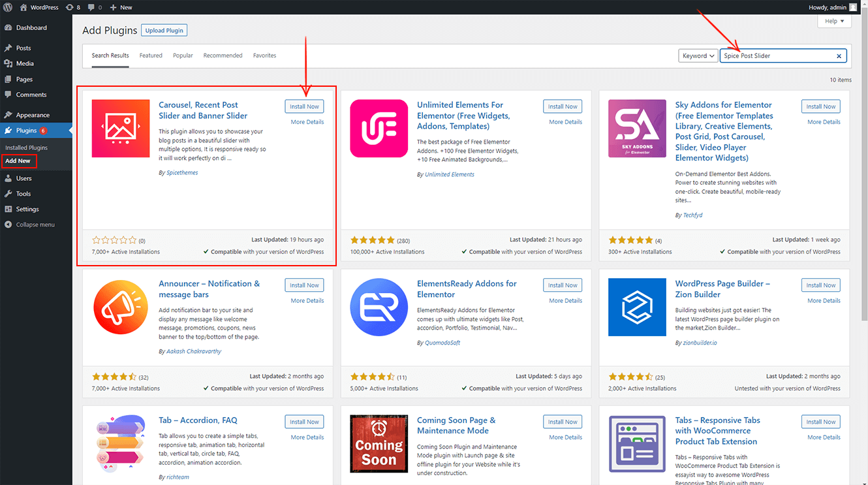
Task: Open the Keyword search type dropdown
Action: (698, 56)
